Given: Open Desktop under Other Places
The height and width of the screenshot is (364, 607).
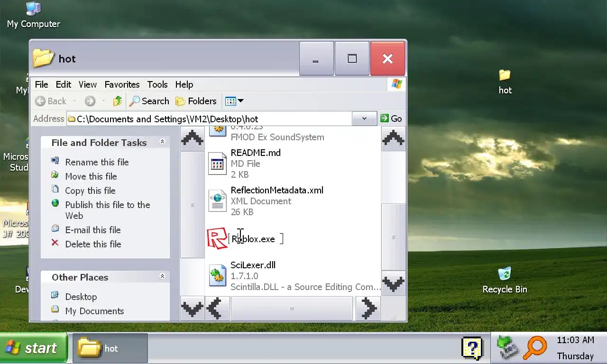Looking at the screenshot, I should pyautogui.click(x=81, y=297).
